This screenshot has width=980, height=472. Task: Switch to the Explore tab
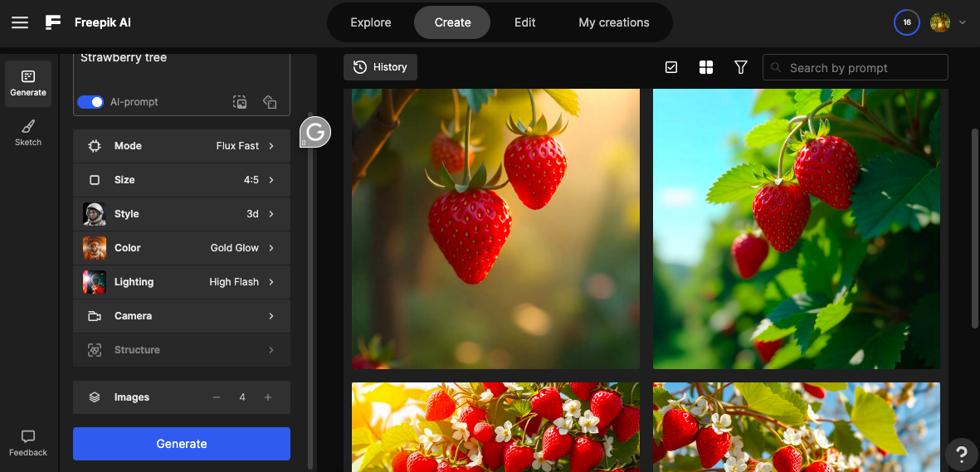[371, 22]
